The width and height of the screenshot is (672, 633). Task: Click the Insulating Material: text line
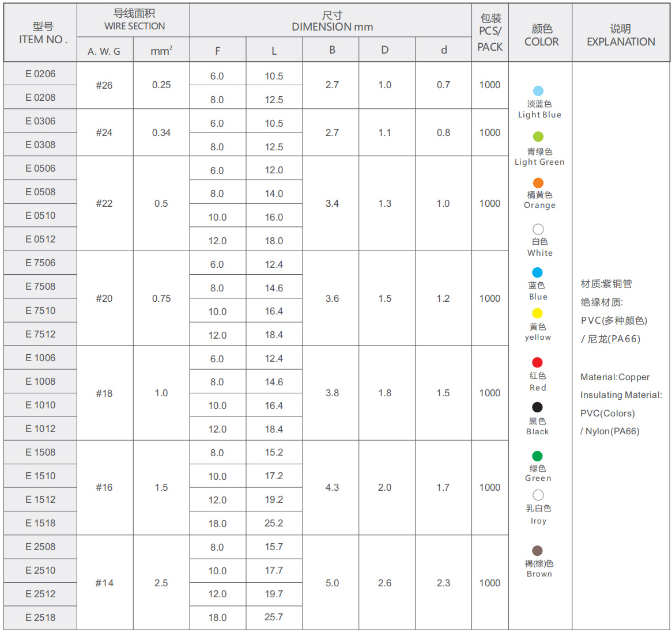coord(621,395)
